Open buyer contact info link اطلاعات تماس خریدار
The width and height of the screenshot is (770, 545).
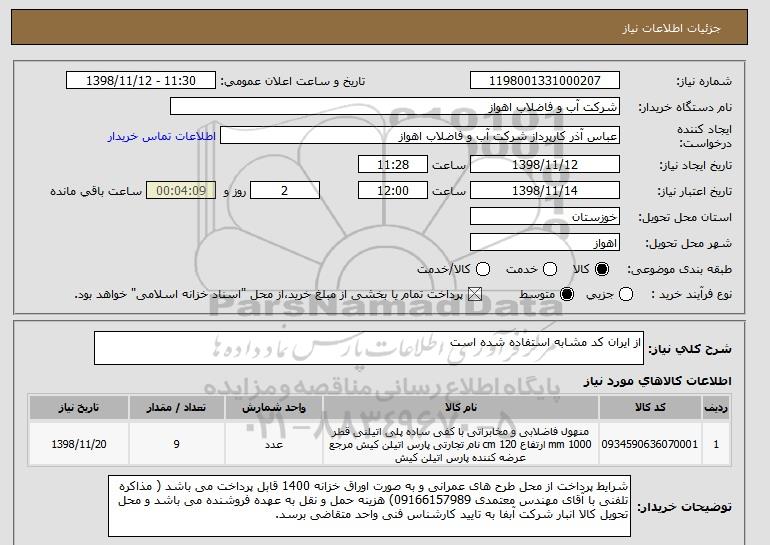(162, 136)
